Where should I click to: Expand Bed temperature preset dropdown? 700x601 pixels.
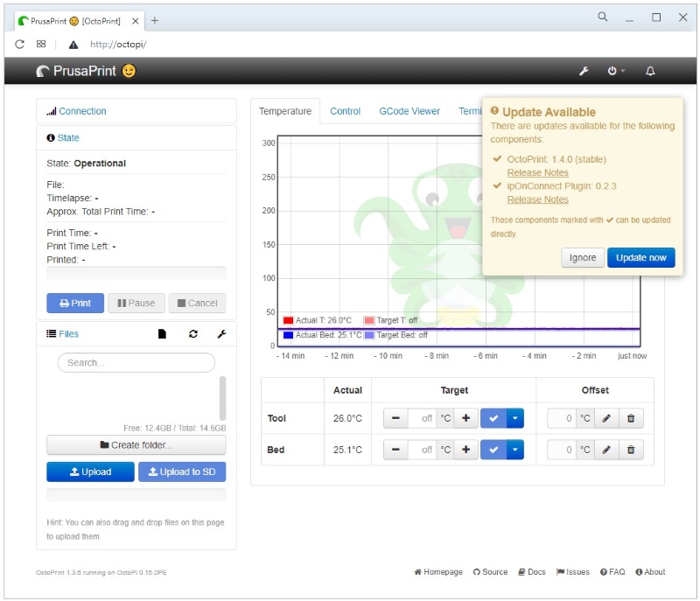[x=514, y=451]
